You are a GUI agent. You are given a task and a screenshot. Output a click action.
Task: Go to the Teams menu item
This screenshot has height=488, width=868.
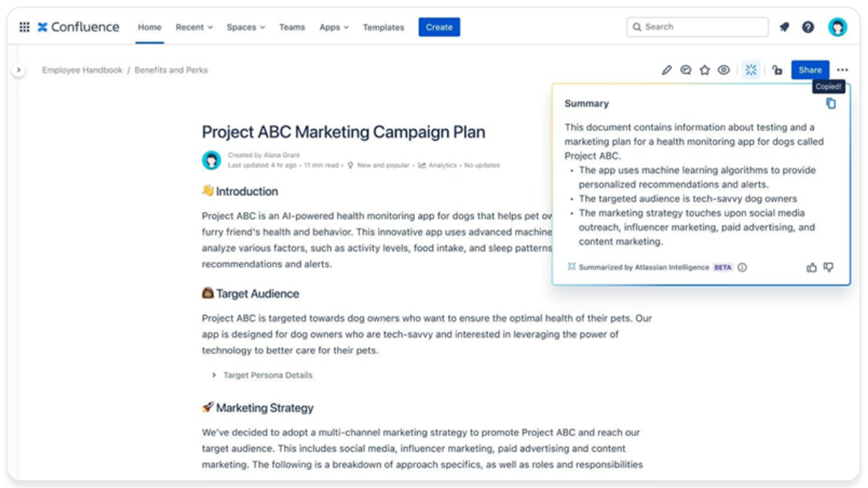point(292,27)
